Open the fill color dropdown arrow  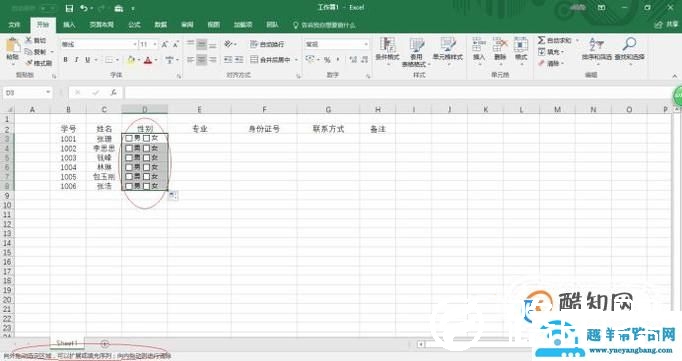click(x=138, y=60)
